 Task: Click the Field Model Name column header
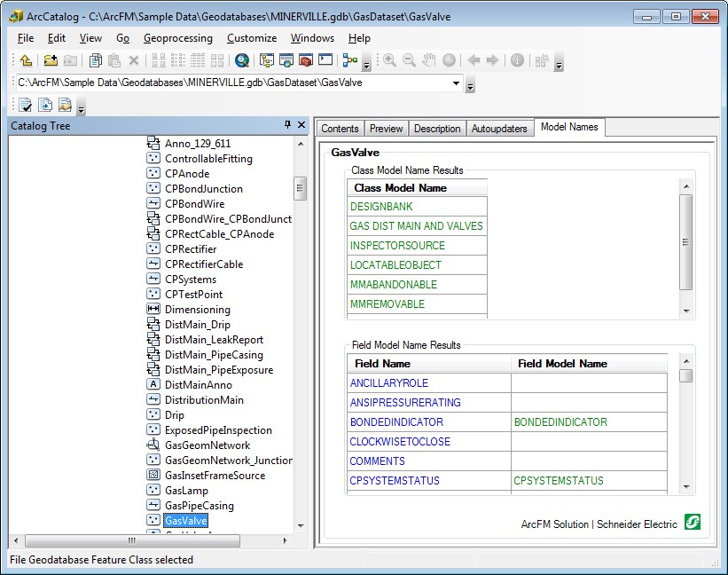(x=589, y=364)
